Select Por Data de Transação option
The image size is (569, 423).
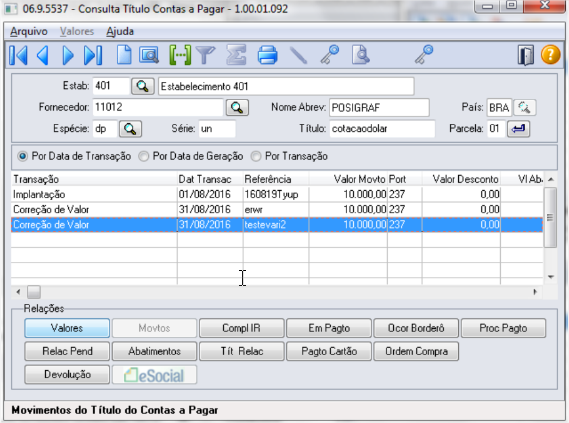[74, 156]
